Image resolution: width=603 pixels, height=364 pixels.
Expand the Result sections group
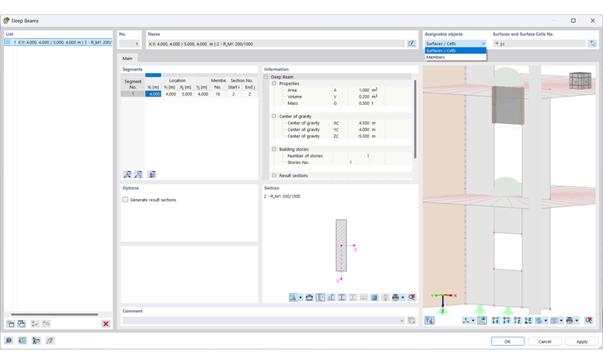(x=275, y=175)
